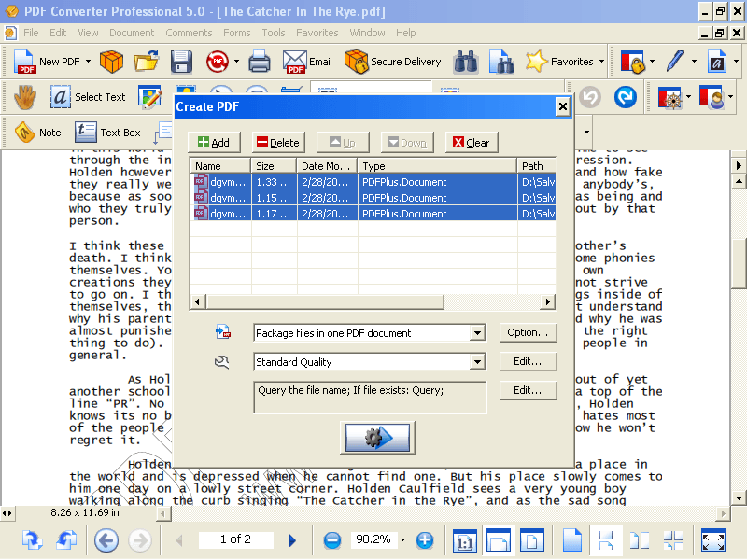Click the red PDF convert icon
The height and width of the screenshot is (560, 747).
click(x=218, y=62)
